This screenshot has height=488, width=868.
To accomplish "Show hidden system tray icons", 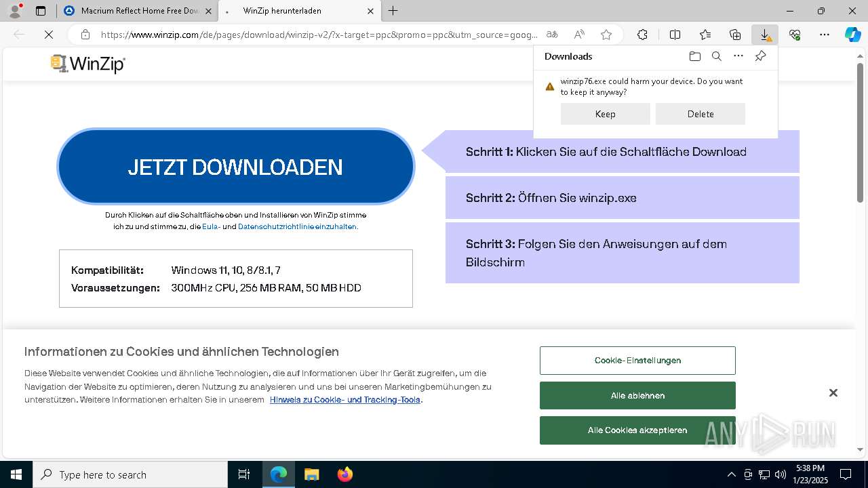I will coord(731,474).
